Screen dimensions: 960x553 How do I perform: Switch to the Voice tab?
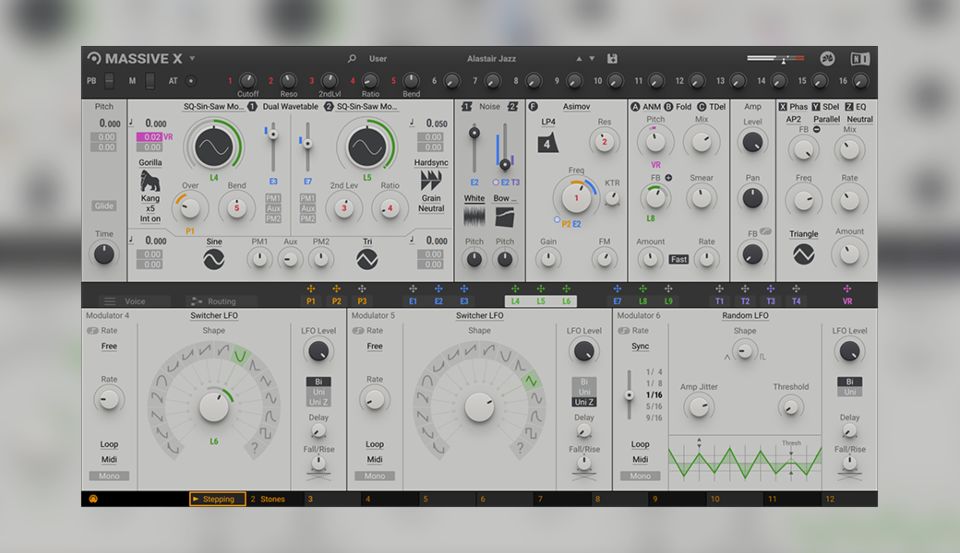click(135, 301)
